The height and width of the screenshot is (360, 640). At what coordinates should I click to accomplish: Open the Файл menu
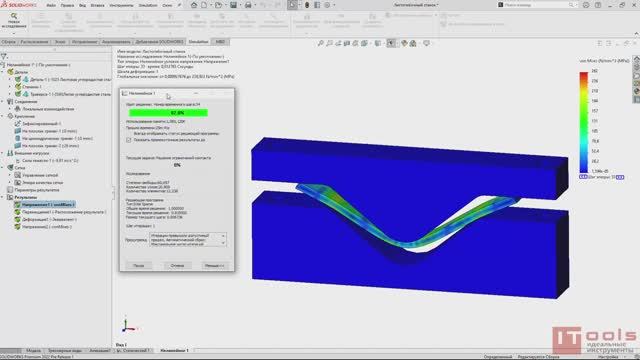(51, 5)
